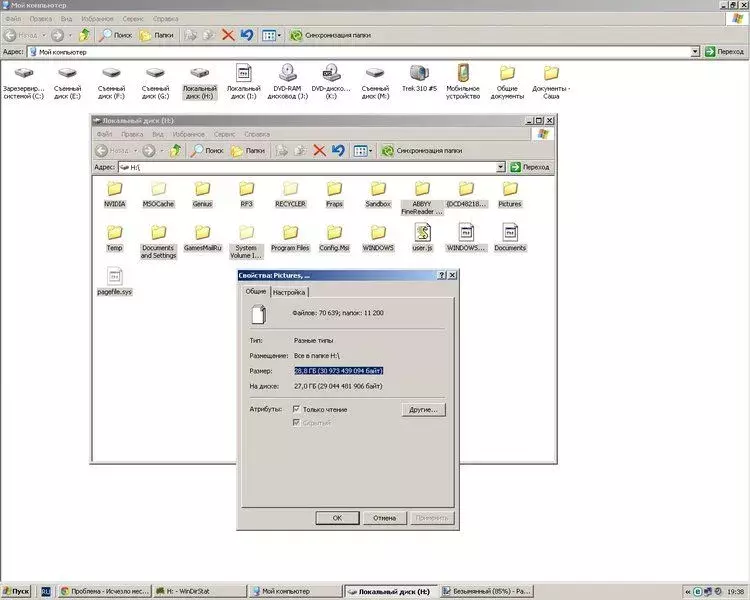Image resolution: width=750 pixels, height=600 pixels.
Task: Select the user.js file
Action: (422, 238)
